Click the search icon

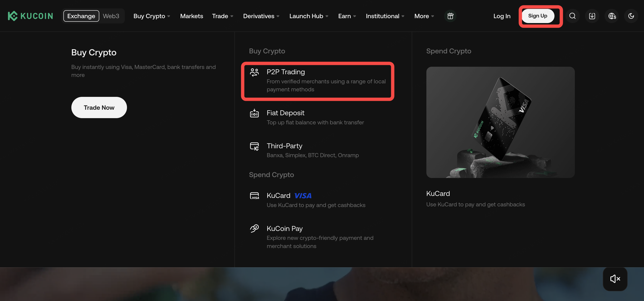click(572, 16)
